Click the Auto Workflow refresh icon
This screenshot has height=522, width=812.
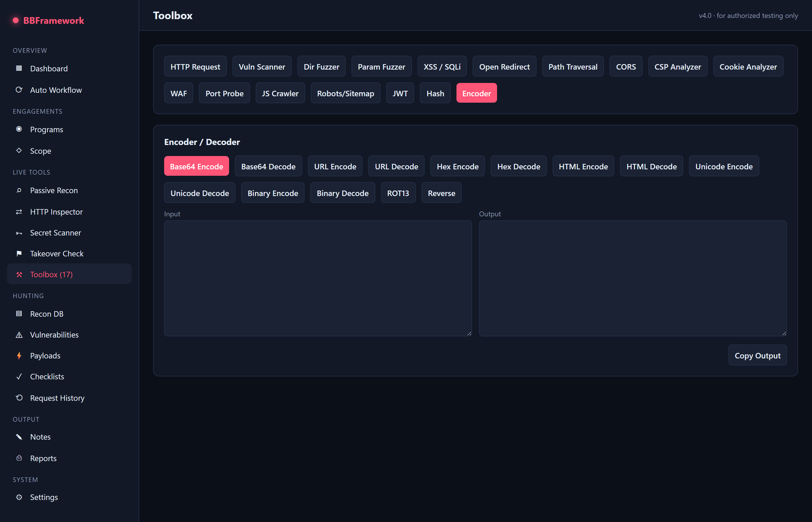coord(19,90)
